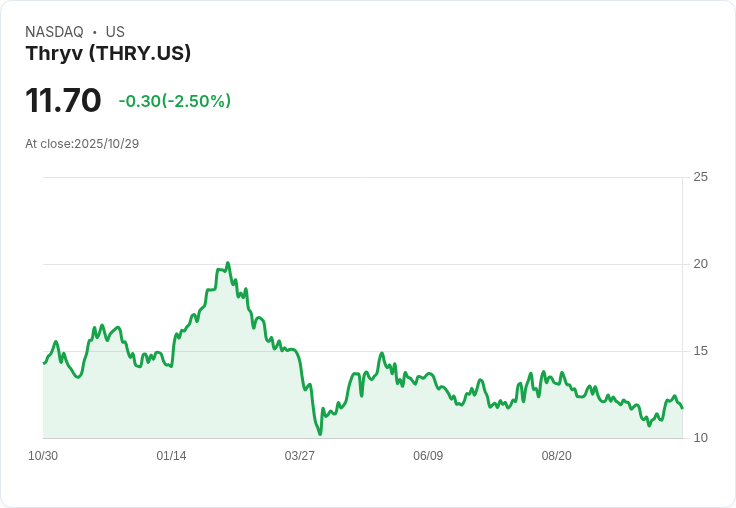The image size is (736, 508).
Task: Click the bullet separator between NASDAQ and US
Action: click(94, 32)
